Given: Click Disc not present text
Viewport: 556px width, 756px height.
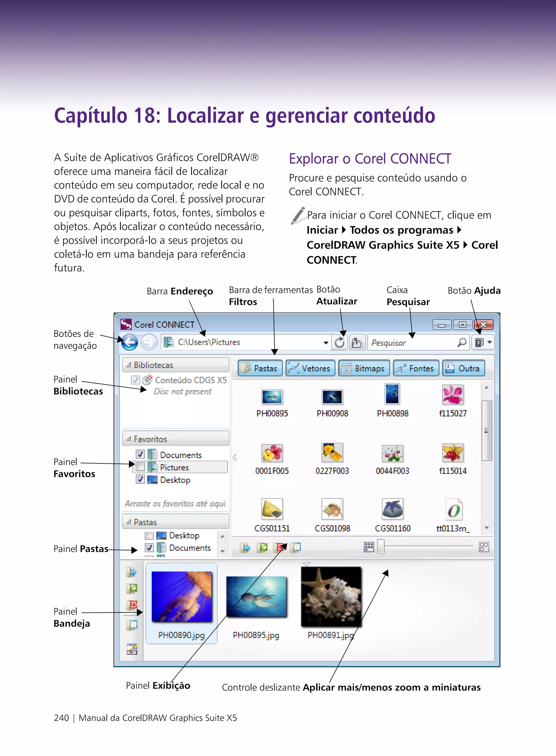Looking at the screenshot, I should [x=183, y=392].
